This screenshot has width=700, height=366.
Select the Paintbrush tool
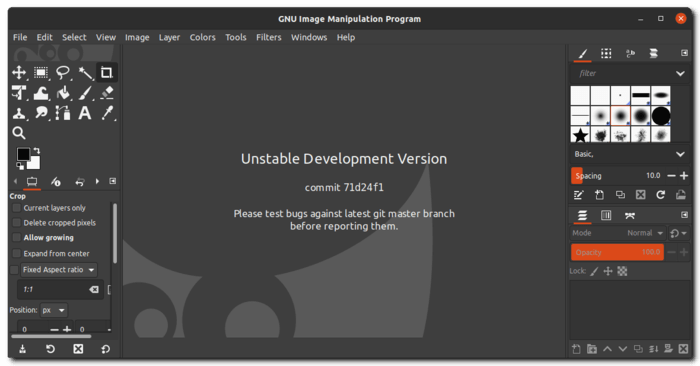pos(85,93)
